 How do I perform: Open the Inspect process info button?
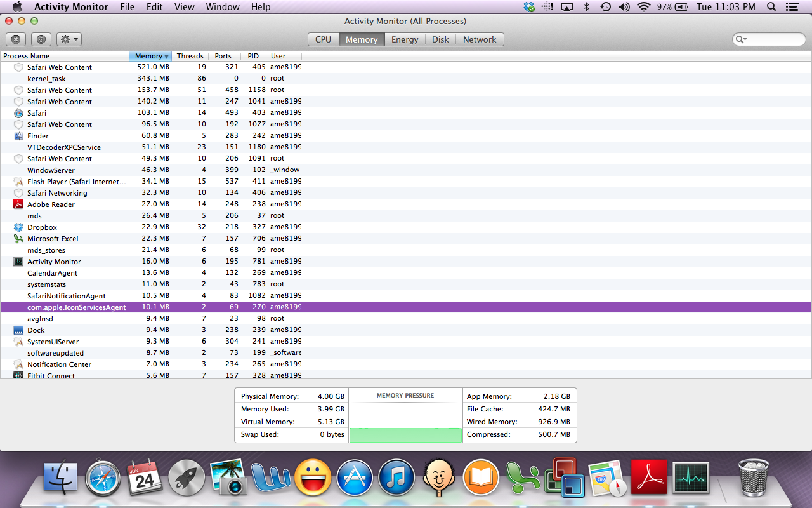(x=41, y=39)
